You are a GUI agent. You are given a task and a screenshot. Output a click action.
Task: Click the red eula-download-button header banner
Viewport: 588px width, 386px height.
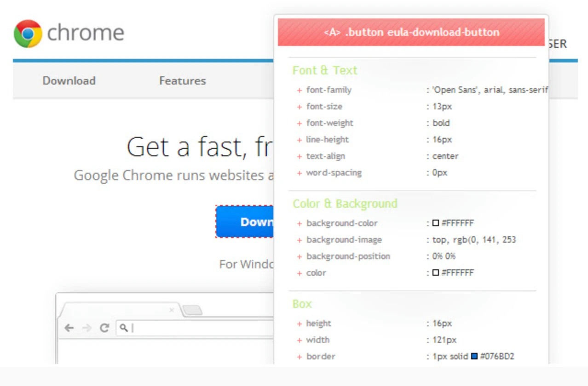411,32
